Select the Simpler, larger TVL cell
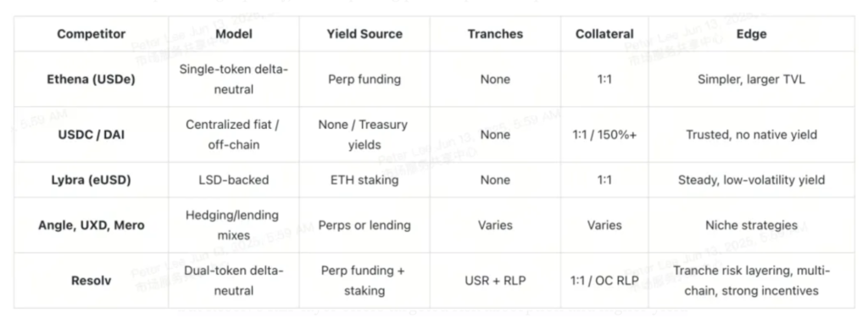Viewport: 868px width, 319px height. tap(751, 79)
